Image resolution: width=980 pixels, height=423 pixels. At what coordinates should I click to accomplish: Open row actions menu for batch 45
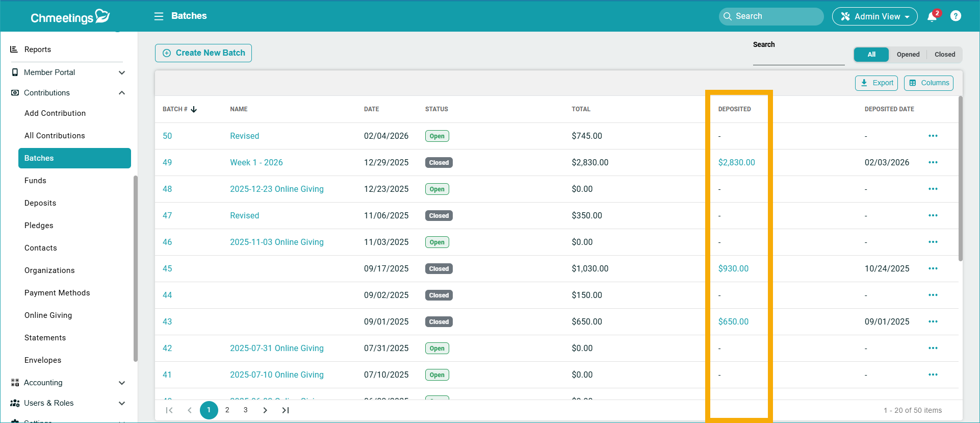point(933,268)
